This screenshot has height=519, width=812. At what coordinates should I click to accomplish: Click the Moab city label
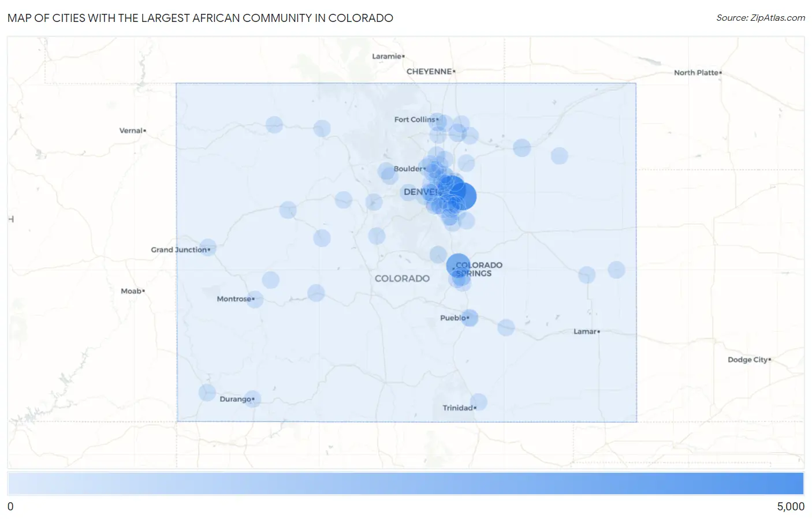click(132, 291)
